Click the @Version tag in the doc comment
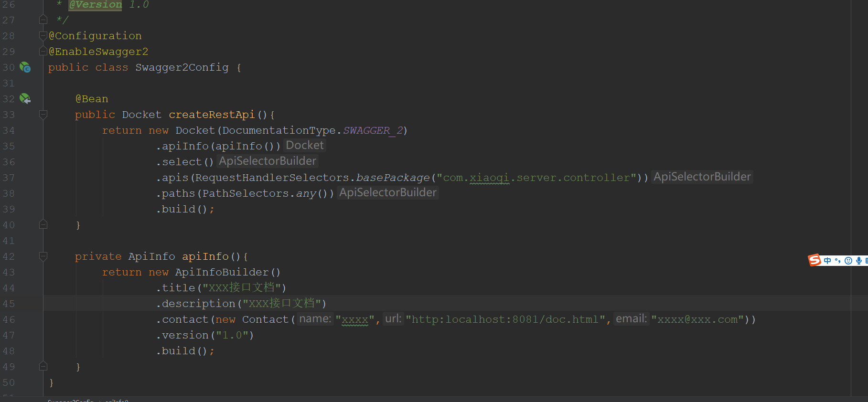The height and width of the screenshot is (402, 868). (x=96, y=5)
